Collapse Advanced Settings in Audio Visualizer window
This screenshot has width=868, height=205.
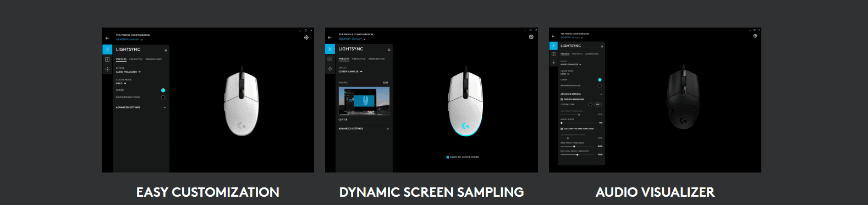tap(581, 94)
